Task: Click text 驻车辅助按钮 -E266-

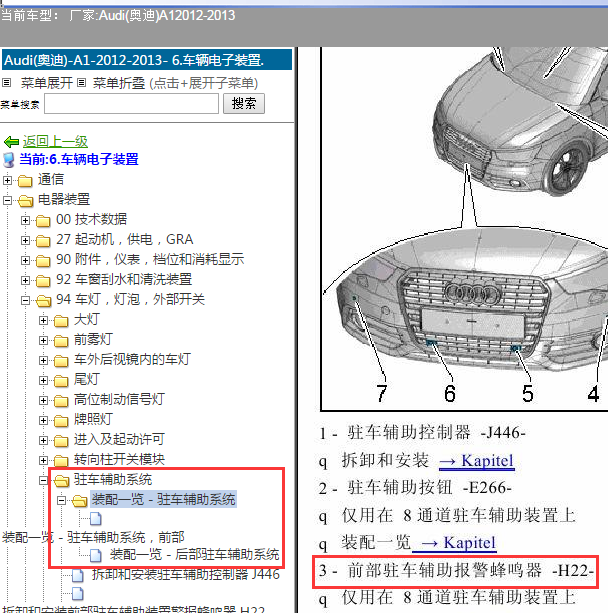Action: pyautogui.click(x=429, y=488)
